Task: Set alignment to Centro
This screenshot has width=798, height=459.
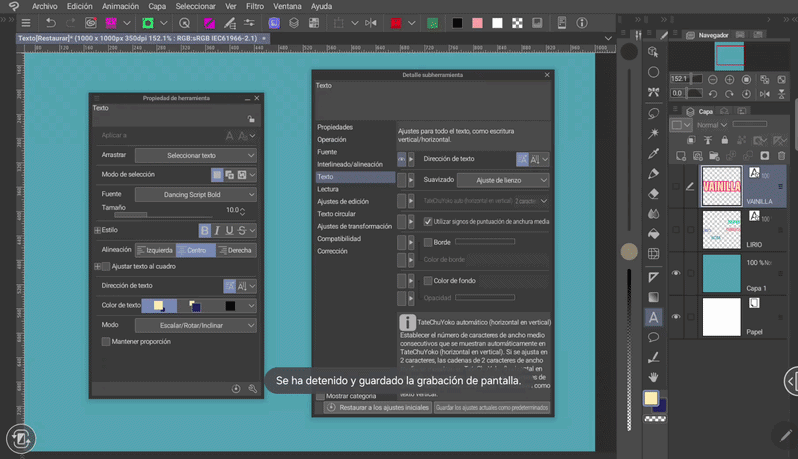Action: [x=196, y=250]
